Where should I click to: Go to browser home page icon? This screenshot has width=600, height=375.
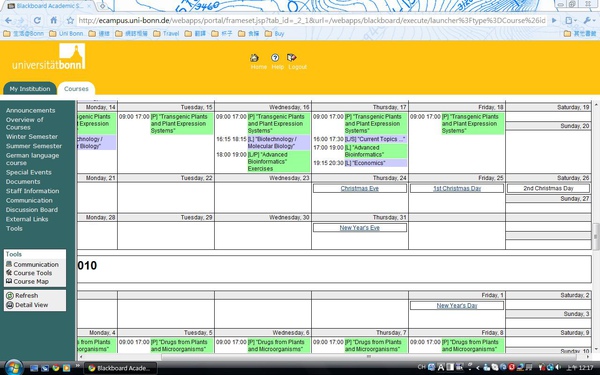point(54,20)
